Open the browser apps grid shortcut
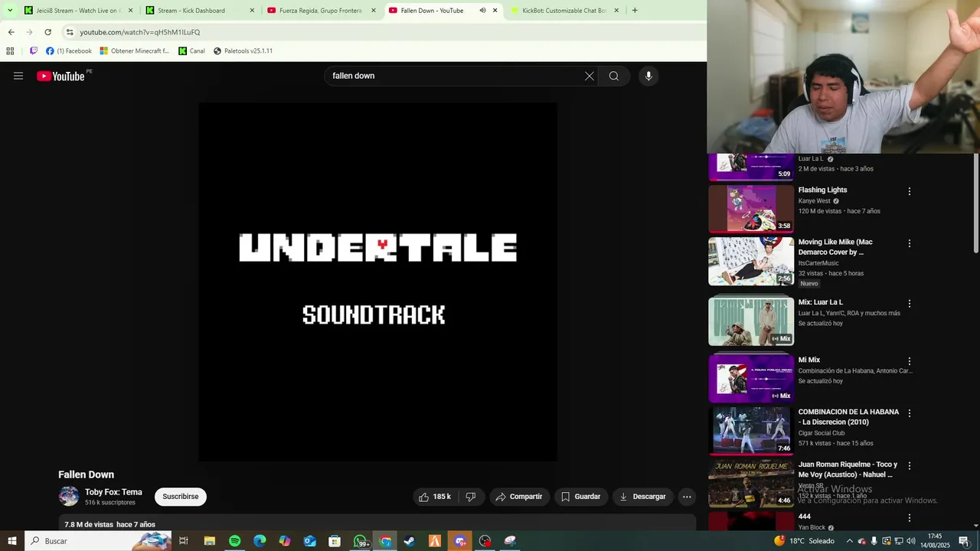 click(10, 51)
